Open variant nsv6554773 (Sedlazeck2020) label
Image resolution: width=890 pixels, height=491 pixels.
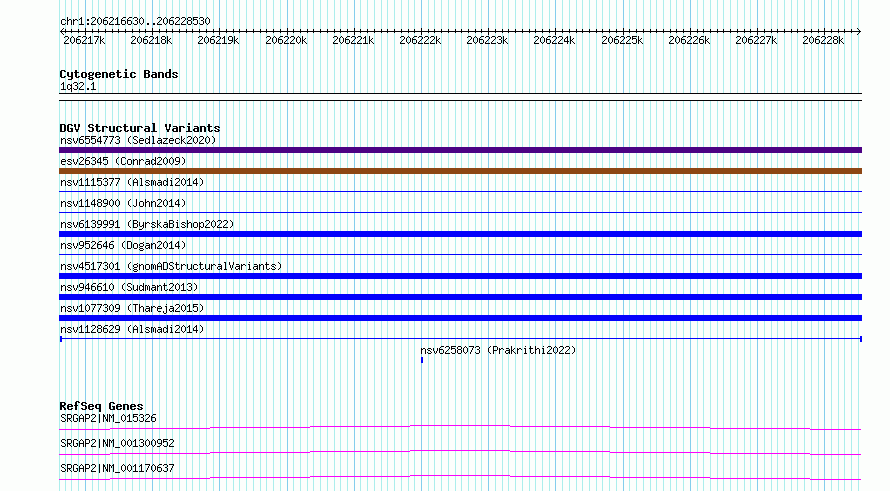(x=138, y=140)
